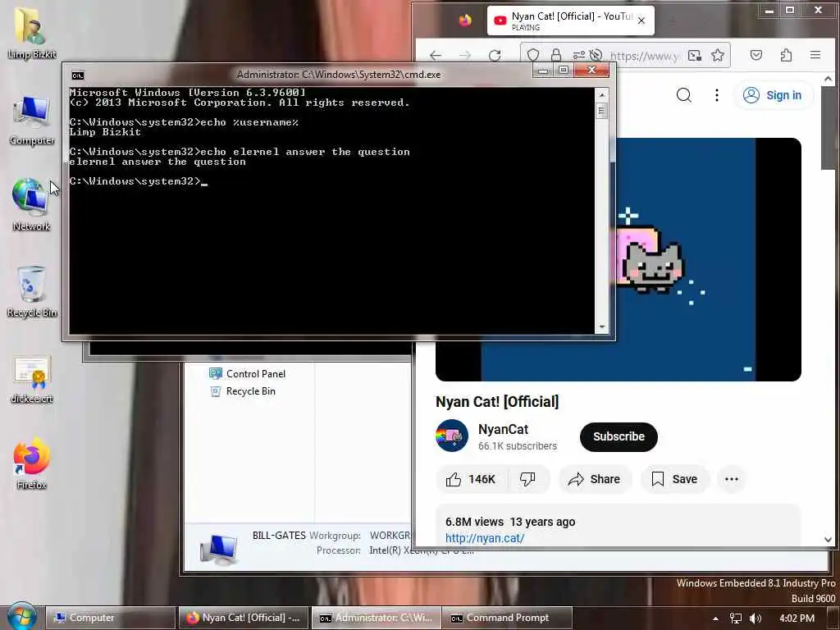Viewport: 840px width, 630px height.
Task: Open the Firefox extensions puzzle icon
Action: click(786, 55)
